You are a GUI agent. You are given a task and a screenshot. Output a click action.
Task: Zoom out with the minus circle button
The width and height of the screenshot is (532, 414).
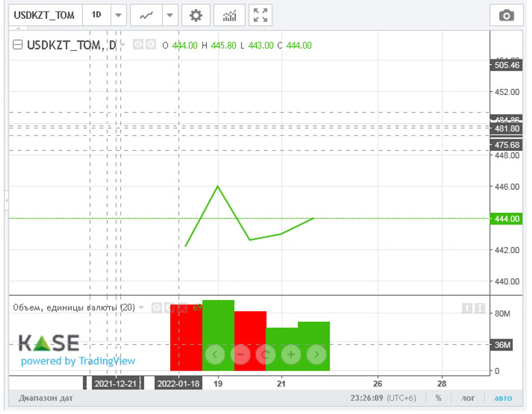click(240, 354)
